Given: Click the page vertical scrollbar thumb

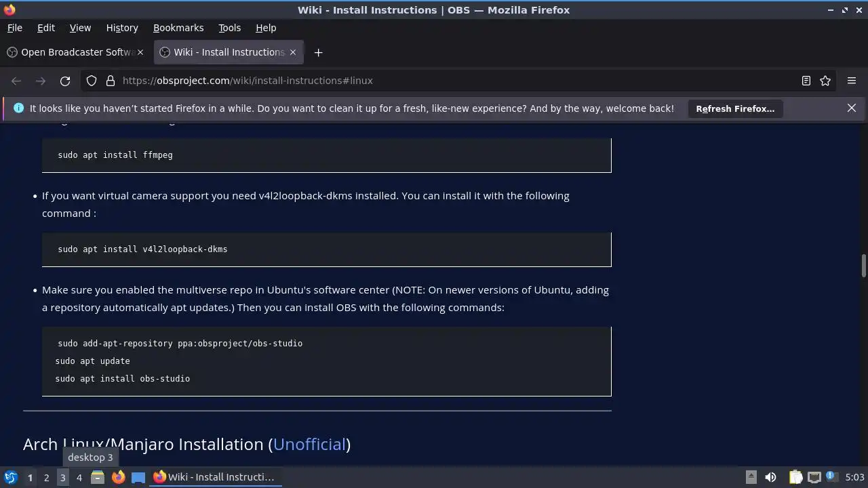Looking at the screenshot, I should click(x=863, y=266).
